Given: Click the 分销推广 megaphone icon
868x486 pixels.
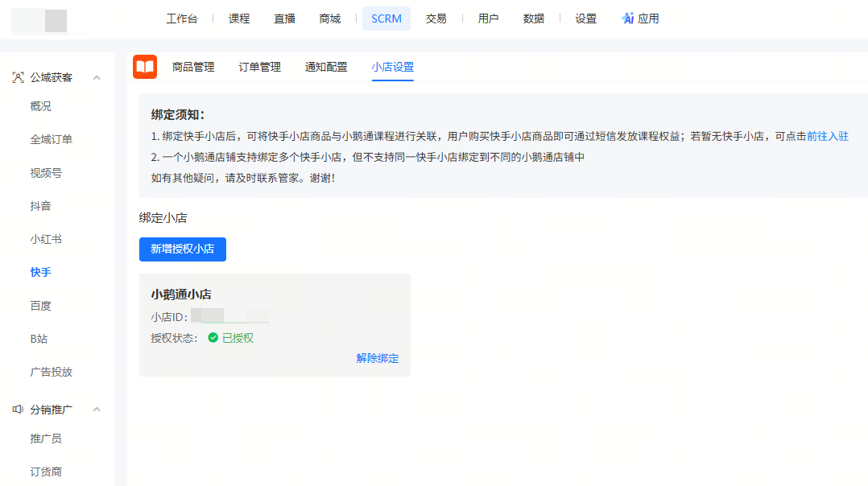Looking at the screenshot, I should pos(19,409).
